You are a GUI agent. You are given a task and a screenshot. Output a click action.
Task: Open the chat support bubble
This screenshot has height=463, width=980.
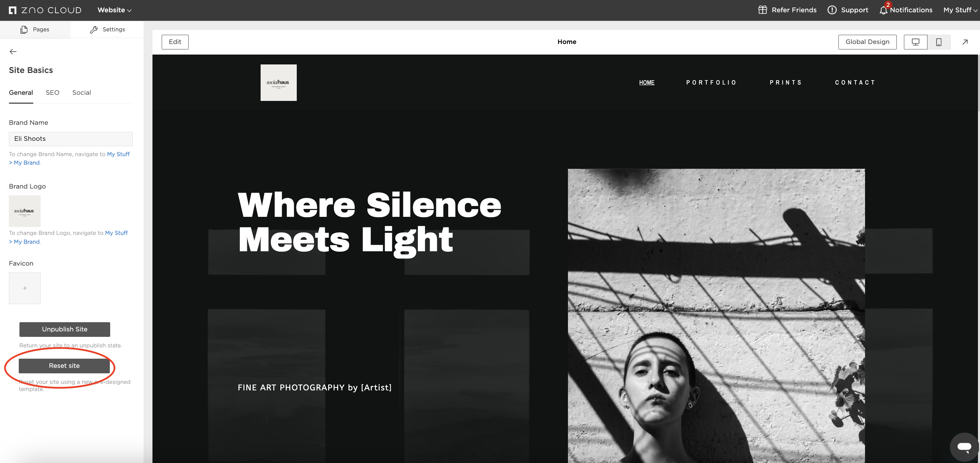(x=964, y=447)
